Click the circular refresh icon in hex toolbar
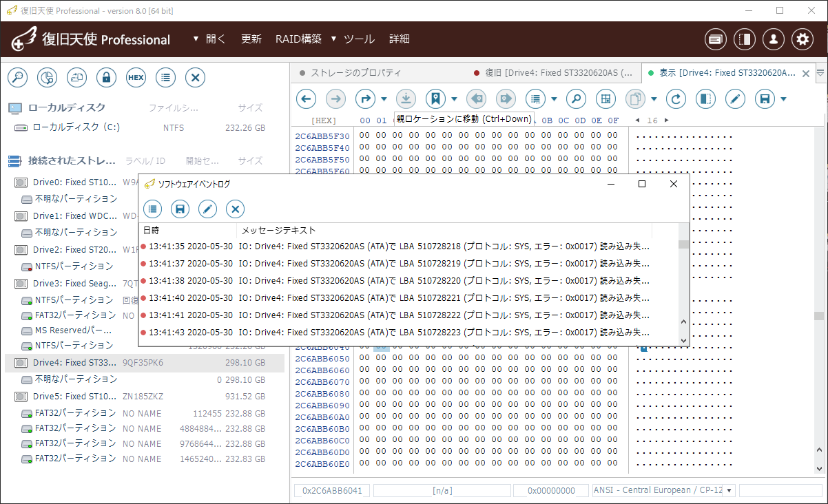The width and height of the screenshot is (828, 504). pos(676,99)
